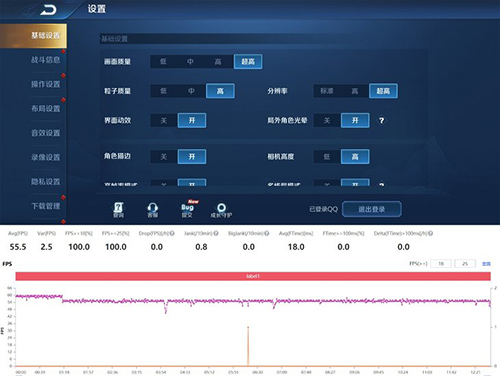Turn off 界面动效 with the 关 option

164,120
